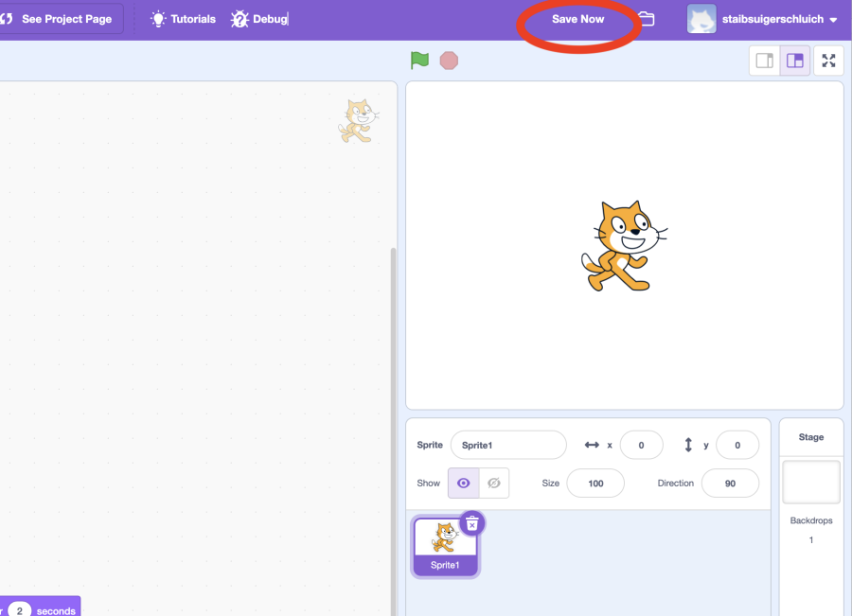Open the My Stuff folder icon
The width and height of the screenshot is (852, 616).
647,19
